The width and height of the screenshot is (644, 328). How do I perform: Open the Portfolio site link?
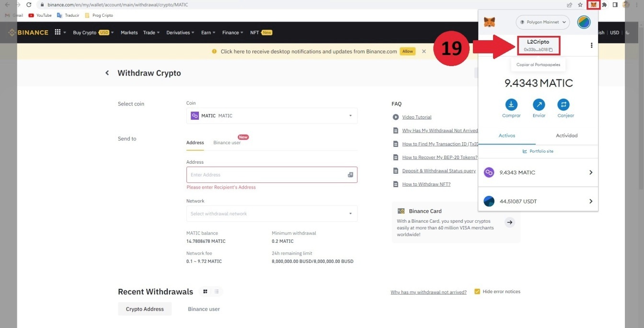(538, 151)
